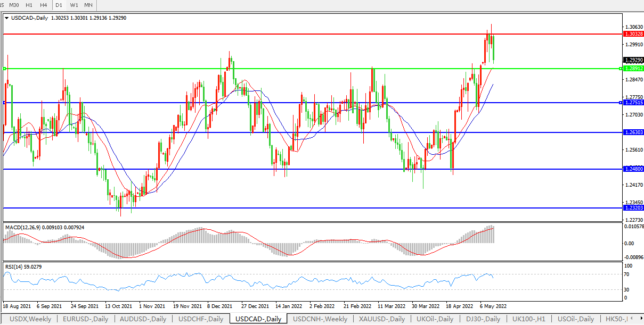Activate the W1 weekly timeframe
The width and height of the screenshot is (644, 325).
coord(74,5)
